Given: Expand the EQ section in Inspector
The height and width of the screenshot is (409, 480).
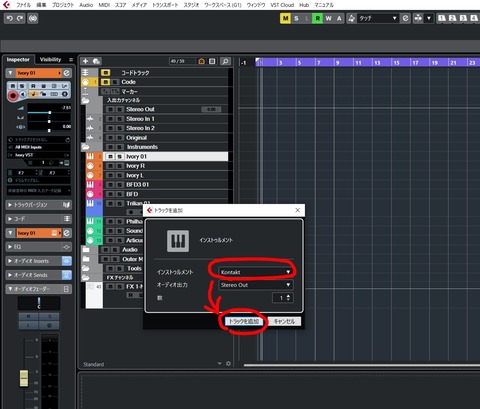Looking at the screenshot, I should [x=39, y=247].
